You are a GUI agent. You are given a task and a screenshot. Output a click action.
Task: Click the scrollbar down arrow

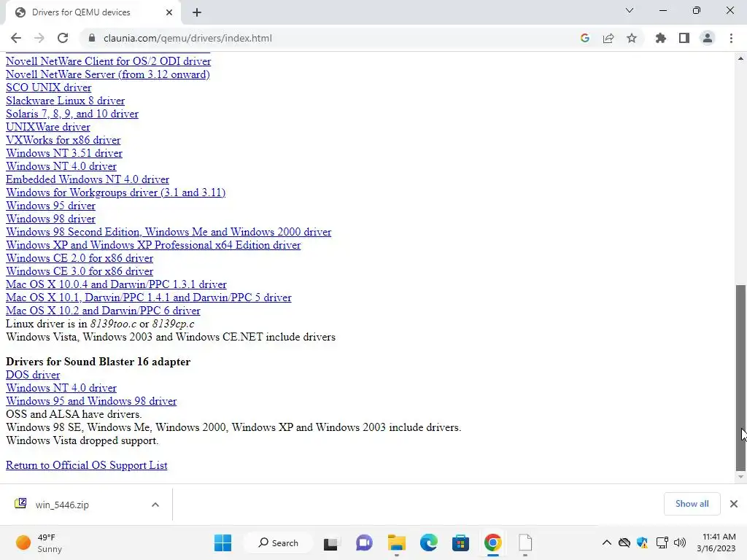(740, 477)
